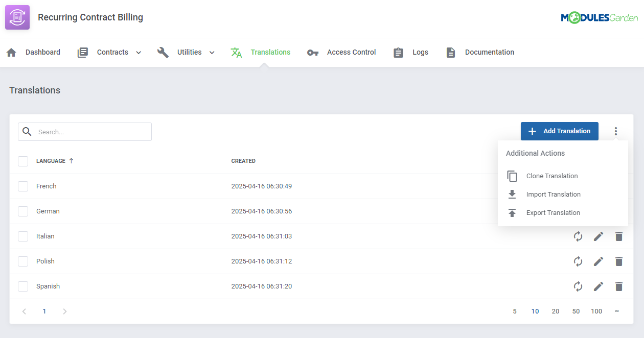Refresh the Polish translation
This screenshot has width=644, height=338.
[578, 261]
